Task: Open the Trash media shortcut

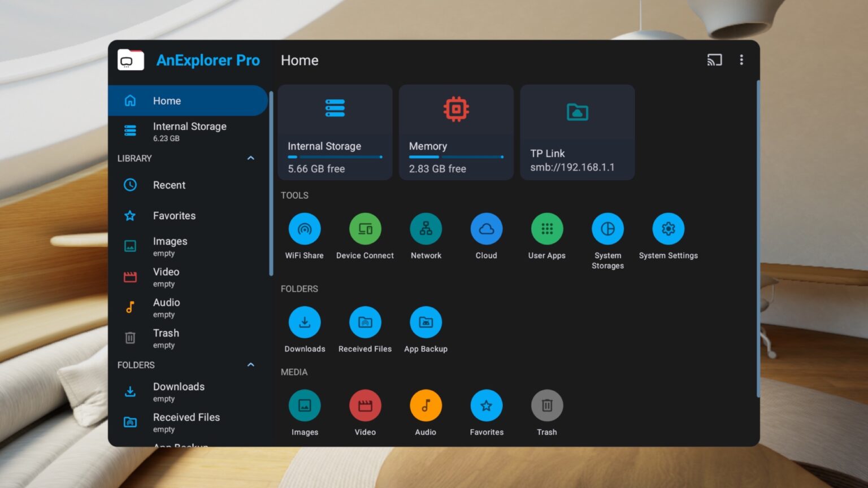Action: coord(546,405)
